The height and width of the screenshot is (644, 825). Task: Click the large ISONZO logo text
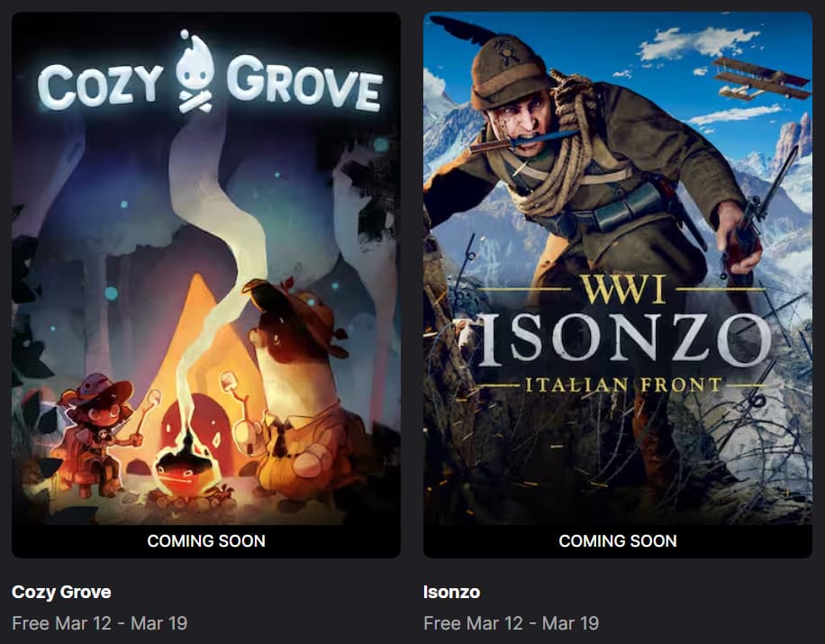click(621, 340)
